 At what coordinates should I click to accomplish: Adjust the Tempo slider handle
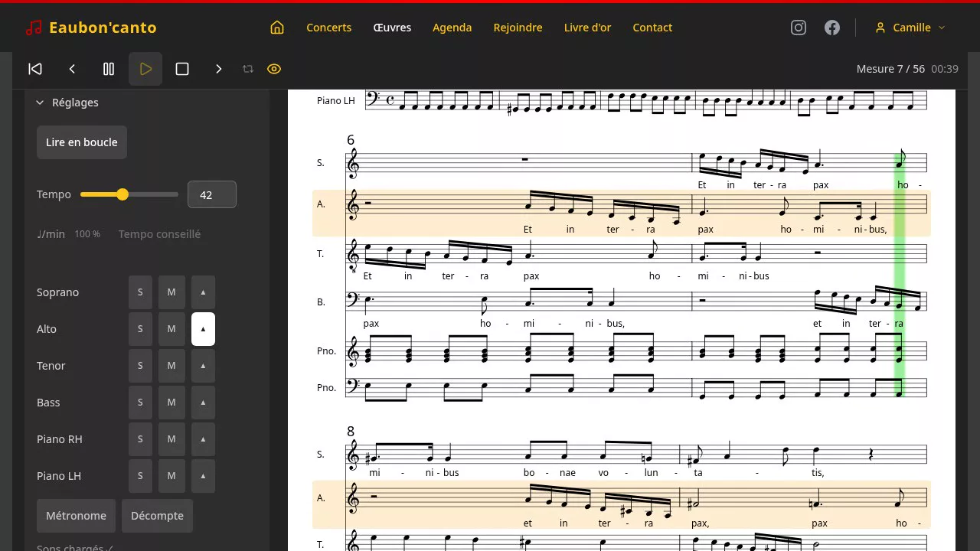coord(122,194)
